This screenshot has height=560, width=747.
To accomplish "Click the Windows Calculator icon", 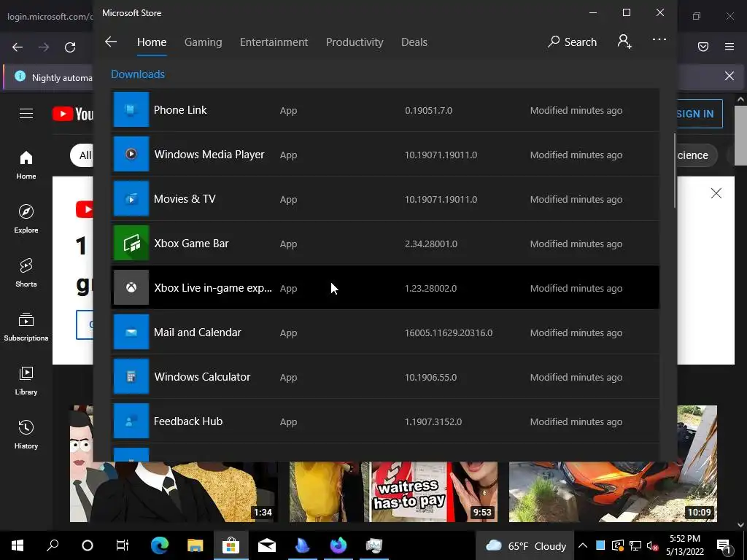I will (x=131, y=377).
